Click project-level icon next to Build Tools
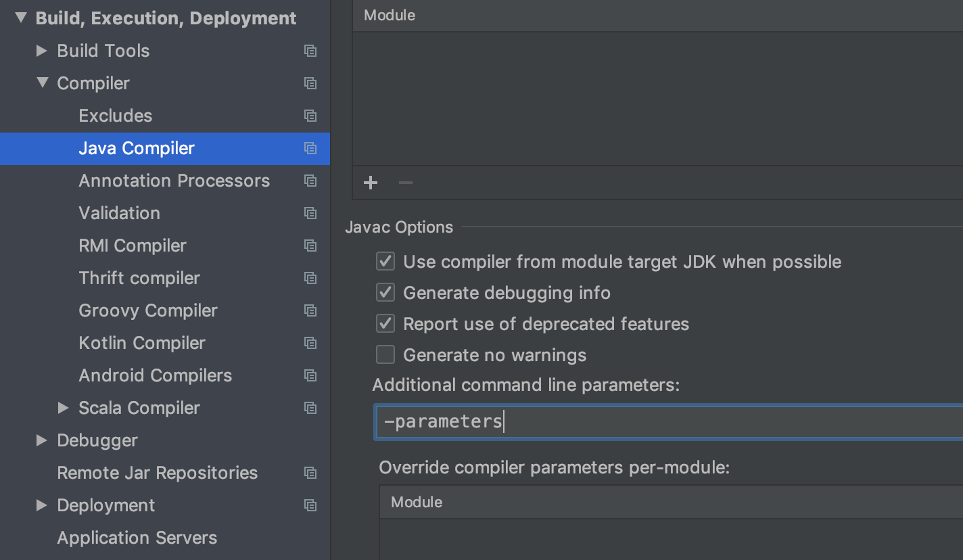This screenshot has width=963, height=560. (x=310, y=51)
